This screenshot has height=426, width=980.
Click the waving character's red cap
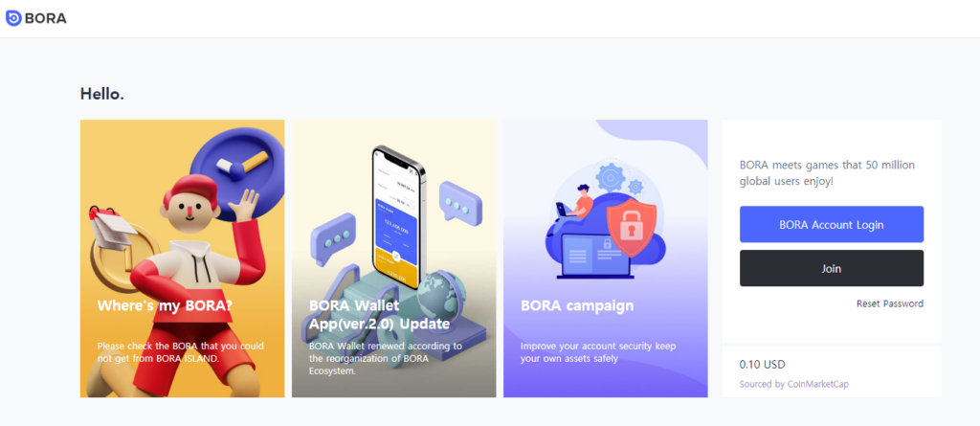pos(190,190)
